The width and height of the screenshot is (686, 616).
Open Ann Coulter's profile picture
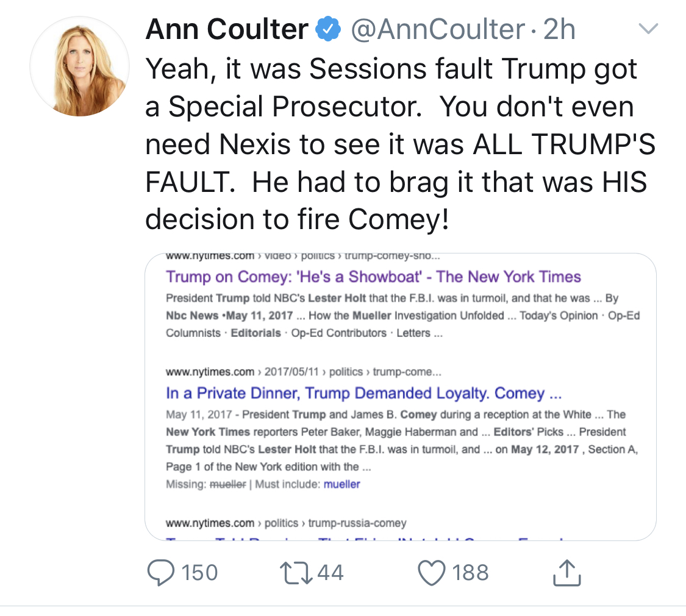[79, 66]
